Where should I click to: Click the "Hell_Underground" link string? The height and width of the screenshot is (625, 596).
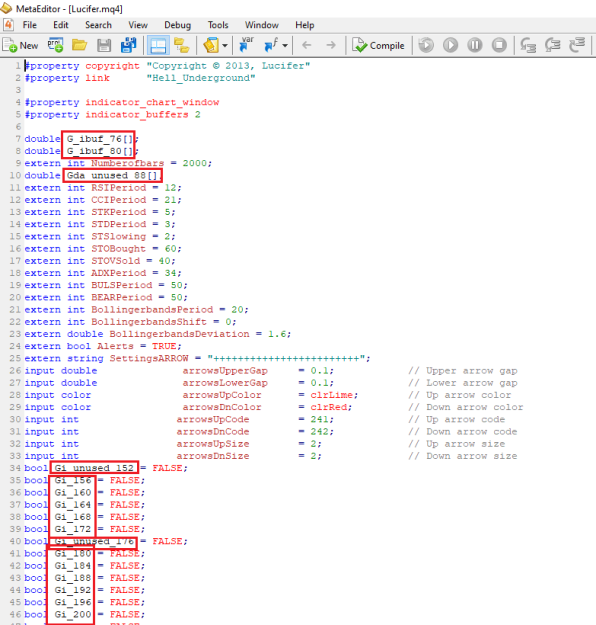pyautogui.click(x=201, y=78)
